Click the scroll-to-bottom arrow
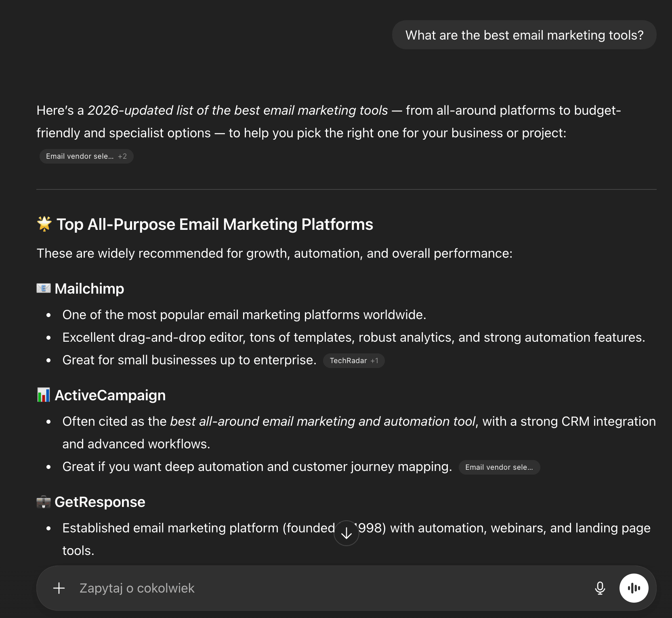This screenshot has width=672, height=618. click(x=346, y=533)
